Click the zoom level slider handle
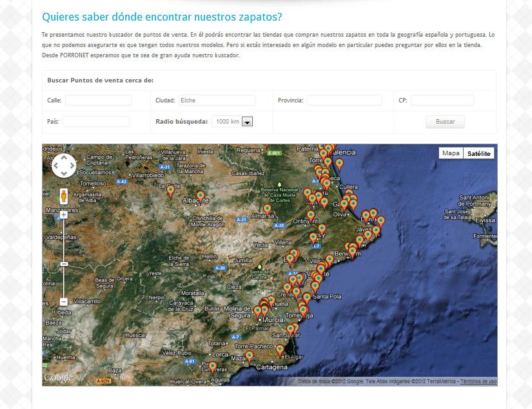Viewport: 532px width, 409px height. pyautogui.click(x=63, y=264)
